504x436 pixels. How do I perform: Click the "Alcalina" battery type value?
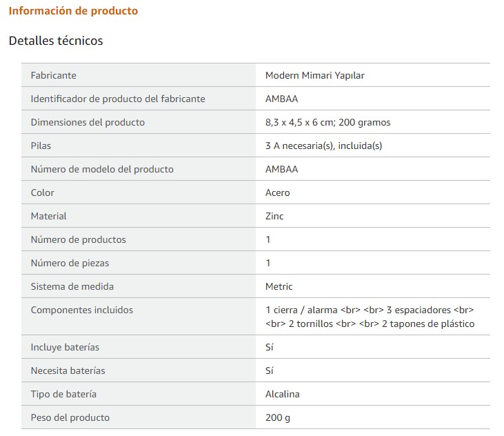pyautogui.click(x=282, y=394)
